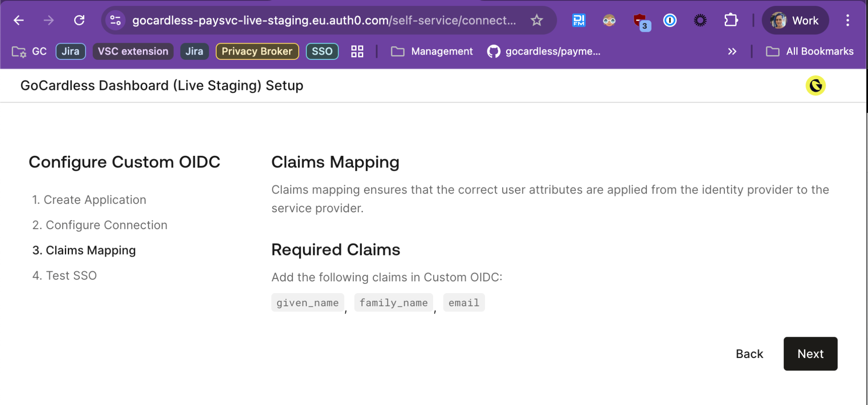Select step 4 Test SSO
Viewport: 868px width, 405px height.
click(65, 275)
